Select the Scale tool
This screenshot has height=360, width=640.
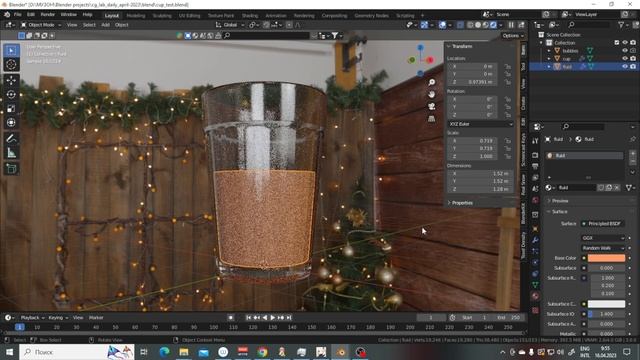pyautogui.click(x=11, y=108)
